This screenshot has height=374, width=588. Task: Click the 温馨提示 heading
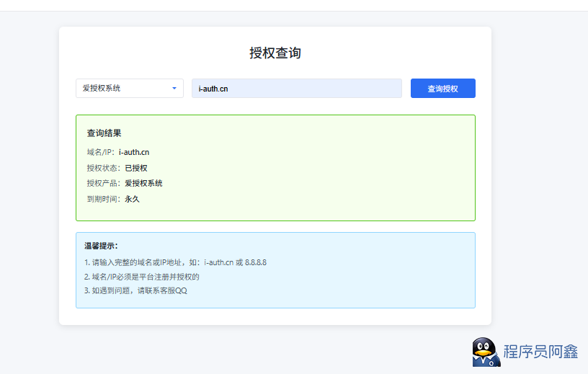pos(101,246)
